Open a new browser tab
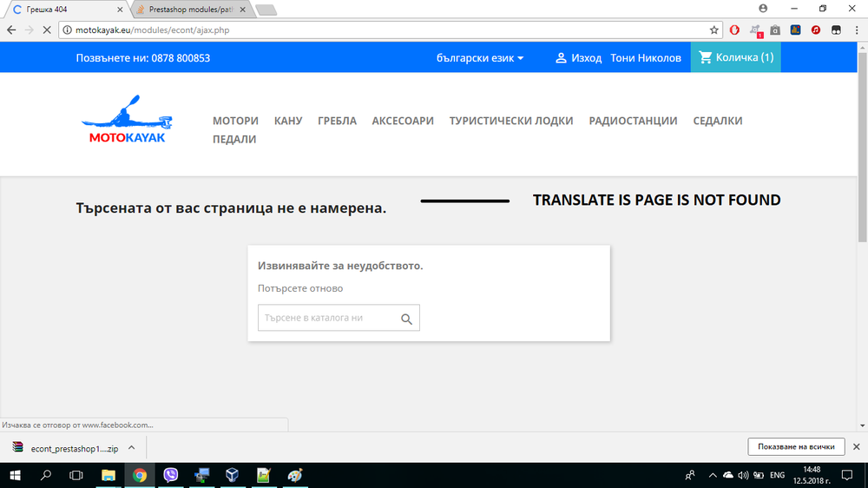This screenshot has height=488, width=868. point(266,10)
